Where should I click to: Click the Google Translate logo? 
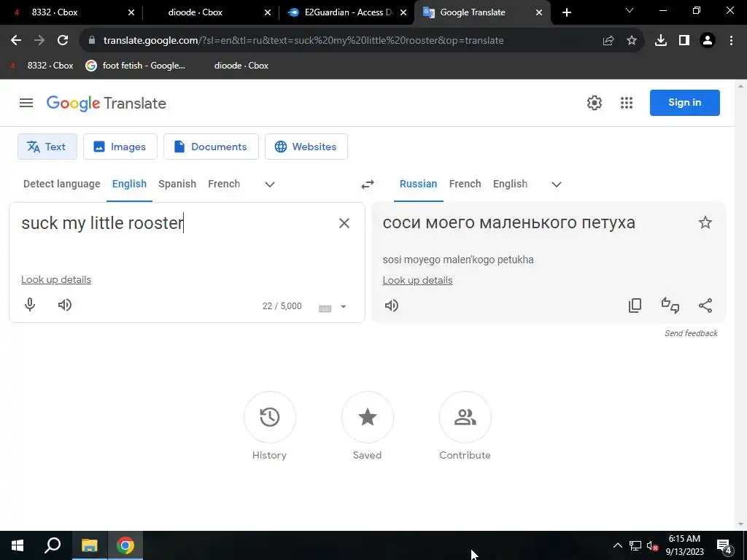(x=107, y=103)
